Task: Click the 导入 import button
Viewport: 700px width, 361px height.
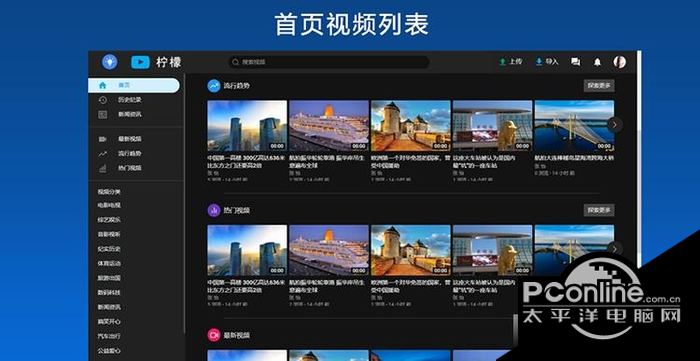Action: tap(547, 62)
